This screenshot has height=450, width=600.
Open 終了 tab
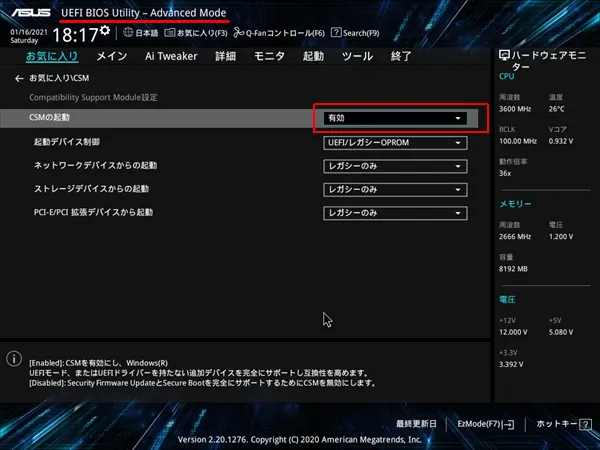click(401, 56)
